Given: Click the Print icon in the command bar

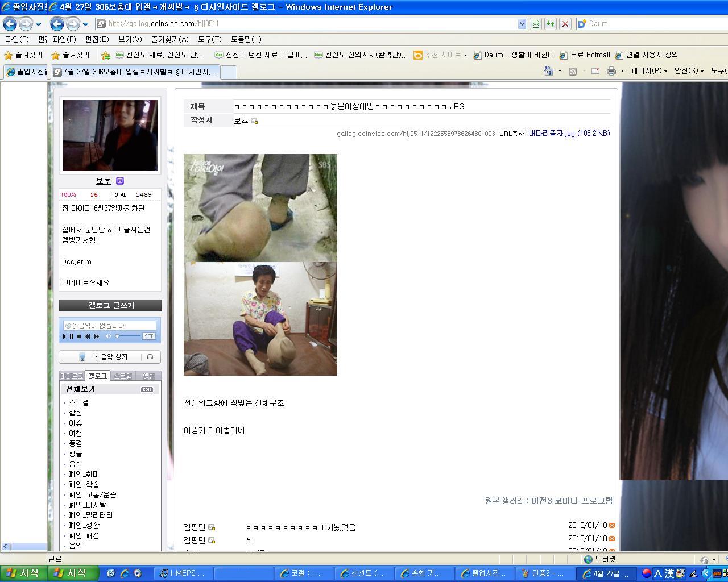Looking at the screenshot, I should pyautogui.click(x=611, y=71).
